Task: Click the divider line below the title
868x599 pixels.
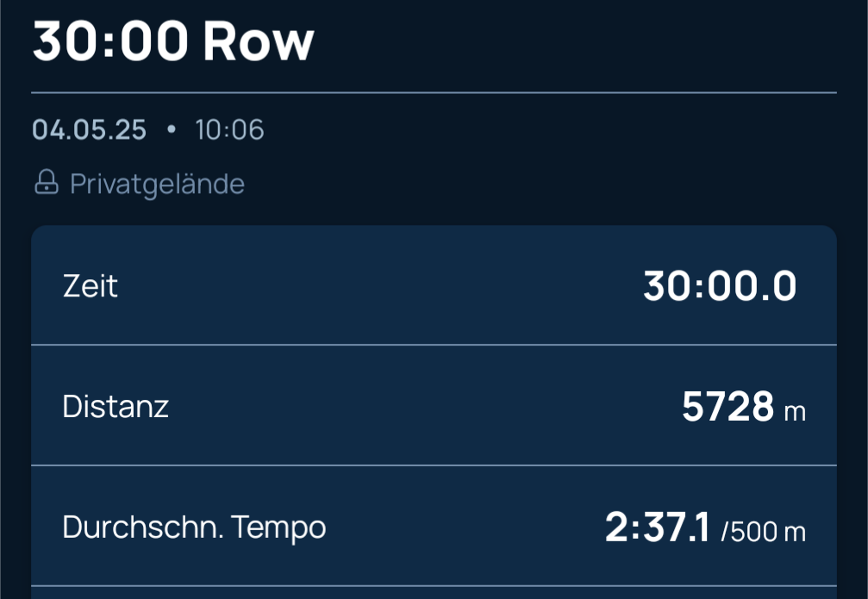Action: tap(434, 92)
